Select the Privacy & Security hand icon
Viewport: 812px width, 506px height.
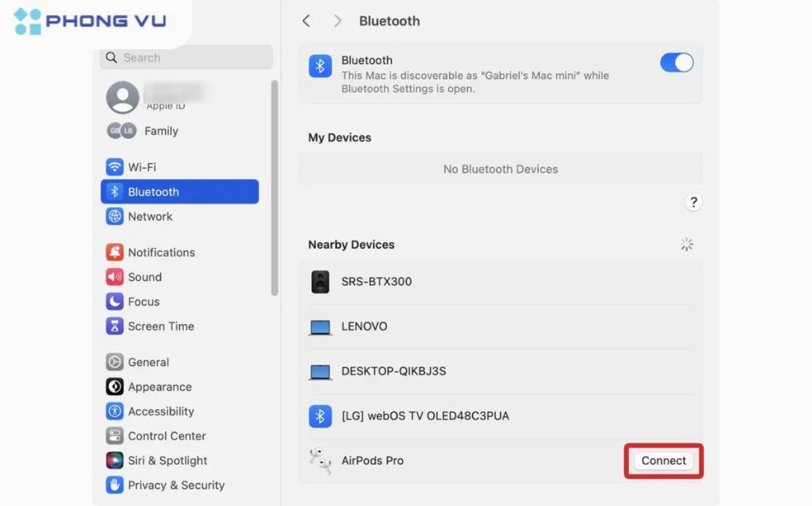coord(115,485)
